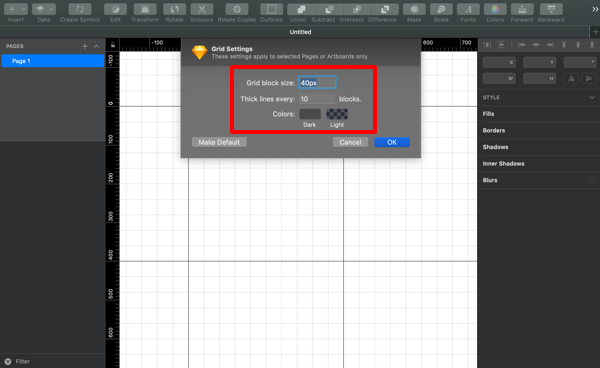Add a new page with plus icon
The height and width of the screenshot is (368, 600).
[85, 46]
